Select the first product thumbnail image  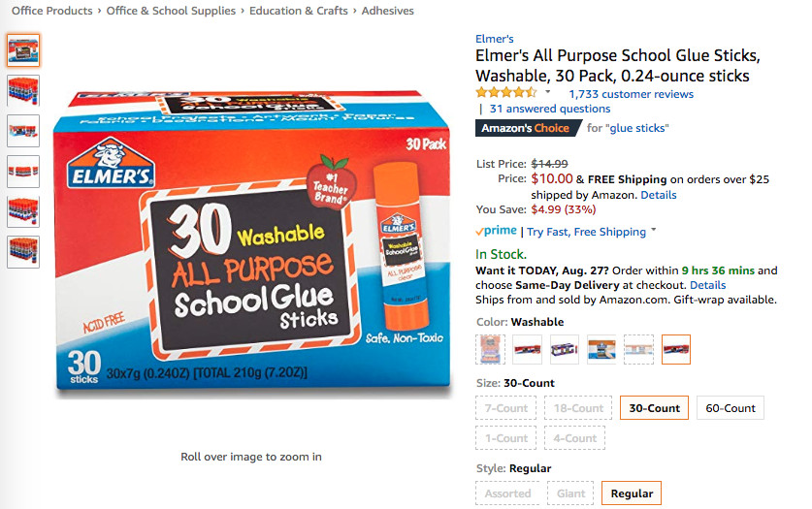pos(23,50)
